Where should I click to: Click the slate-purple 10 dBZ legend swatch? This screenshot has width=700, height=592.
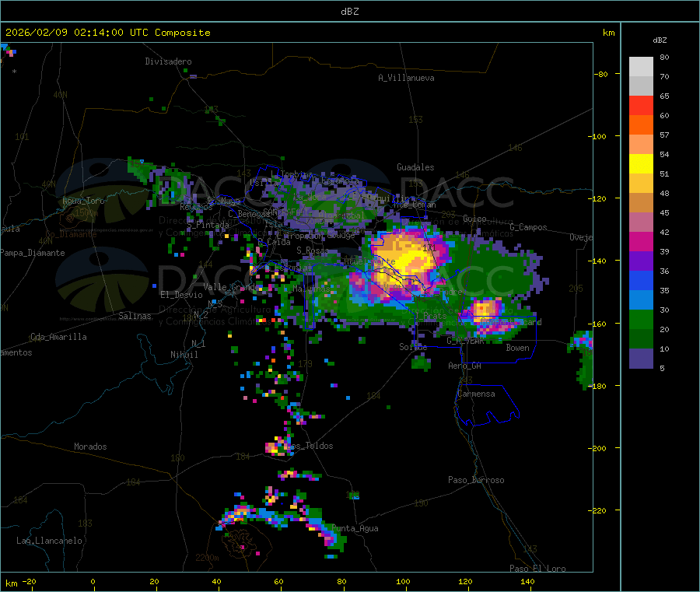pos(641,359)
